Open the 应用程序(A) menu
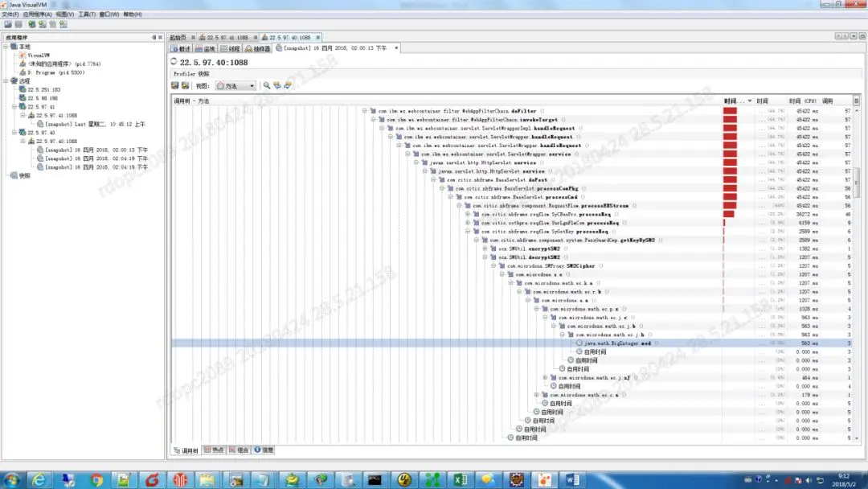Screen dimensions: 868x489 click(x=37, y=14)
